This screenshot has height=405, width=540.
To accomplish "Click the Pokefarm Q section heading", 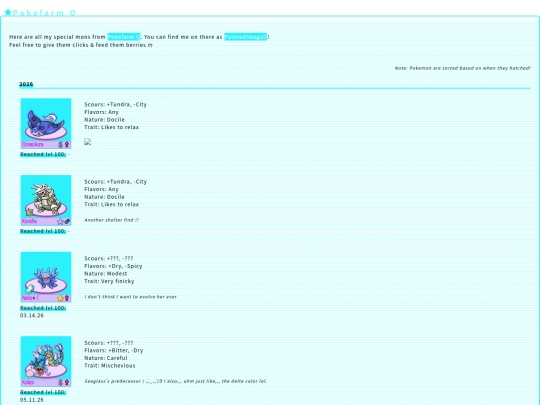I will point(44,13).
